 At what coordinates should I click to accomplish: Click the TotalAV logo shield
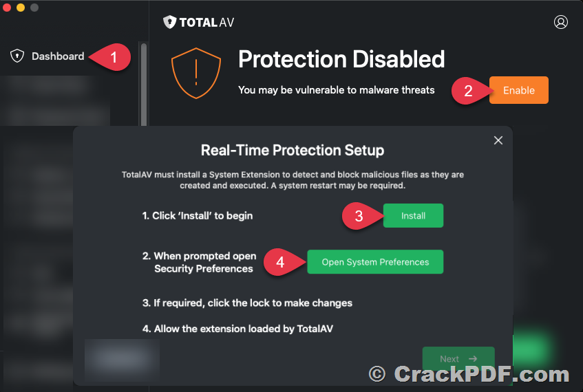pyautogui.click(x=169, y=22)
